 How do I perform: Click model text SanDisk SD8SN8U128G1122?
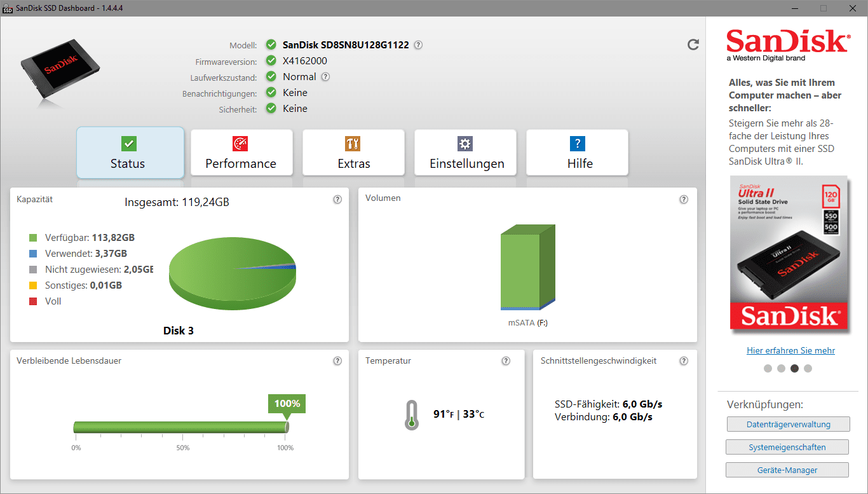[346, 45]
